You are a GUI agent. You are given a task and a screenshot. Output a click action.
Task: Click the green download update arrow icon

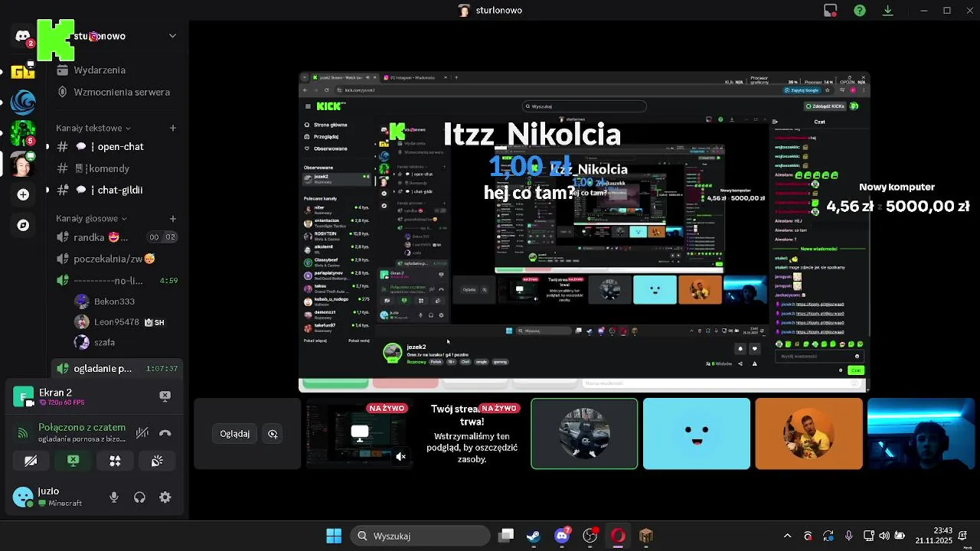[888, 11]
